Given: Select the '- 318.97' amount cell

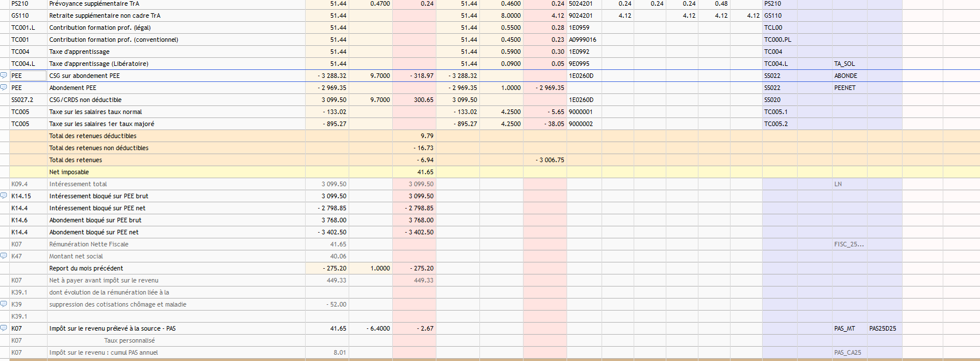Looking at the screenshot, I should tap(414, 76).
